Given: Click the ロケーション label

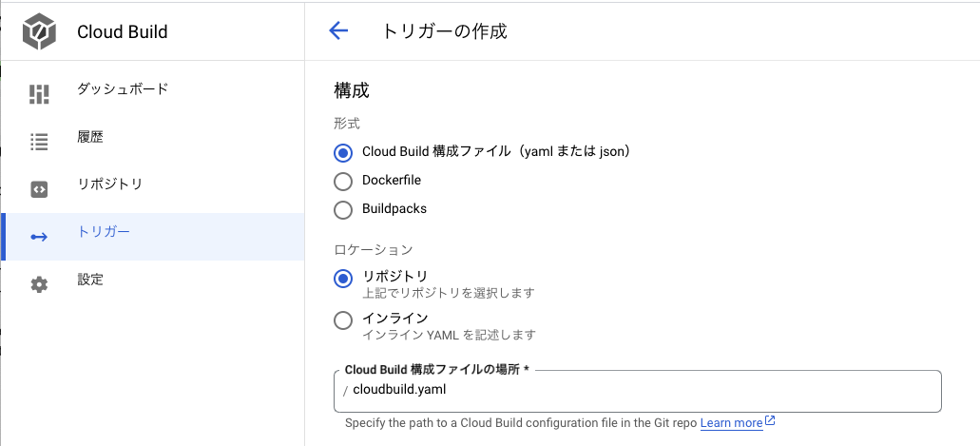Looking at the screenshot, I should click(374, 249).
